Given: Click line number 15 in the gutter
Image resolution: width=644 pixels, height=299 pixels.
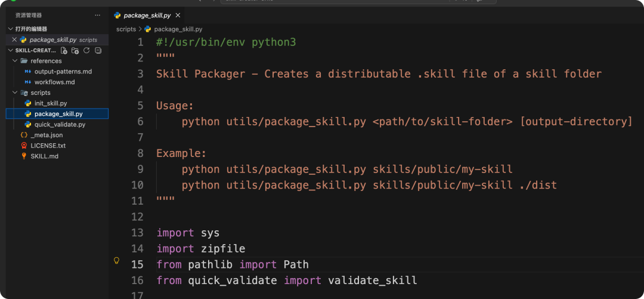Looking at the screenshot, I should coord(137,264).
